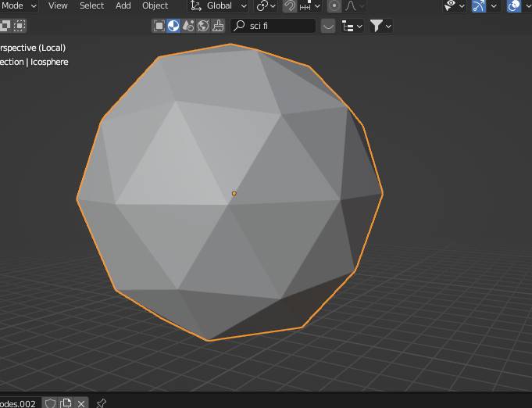The height and width of the screenshot is (408, 532).
Task: Select the scene asset type icon
Action: click(188, 26)
